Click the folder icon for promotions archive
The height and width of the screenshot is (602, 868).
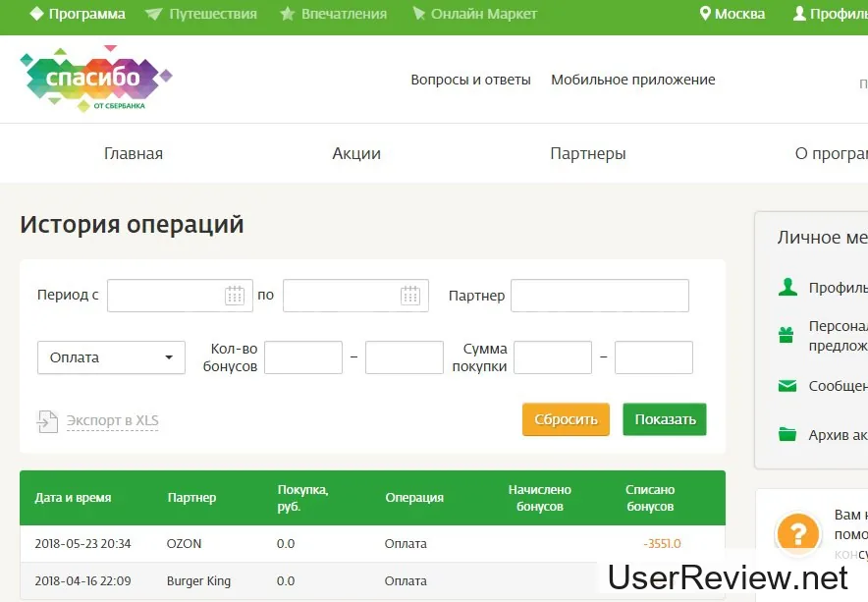coord(787,434)
